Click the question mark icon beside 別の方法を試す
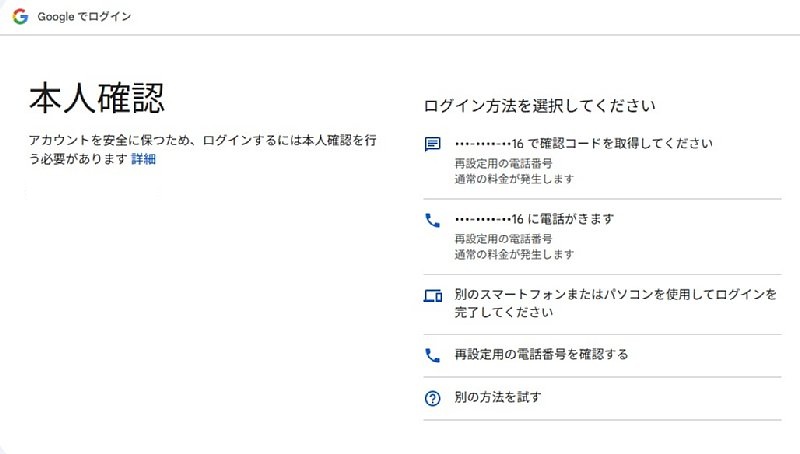 pyautogui.click(x=433, y=398)
